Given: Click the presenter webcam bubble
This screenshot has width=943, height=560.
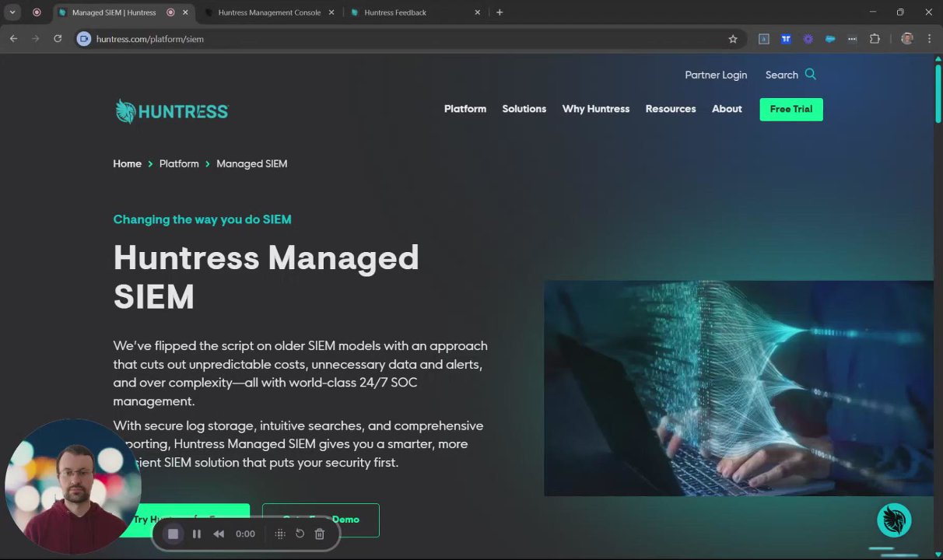Looking at the screenshot, I should coord(72,488).
